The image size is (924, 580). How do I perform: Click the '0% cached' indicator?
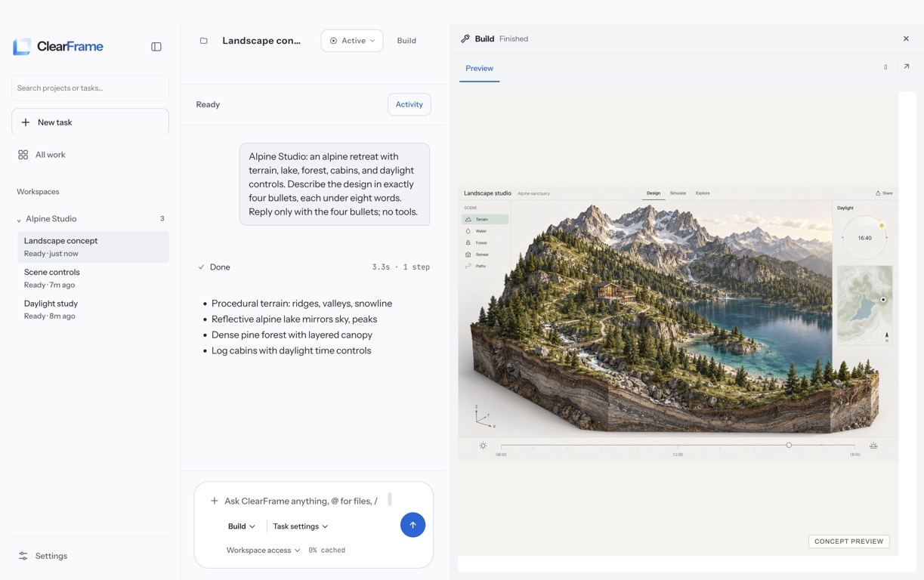coord(326,551)
